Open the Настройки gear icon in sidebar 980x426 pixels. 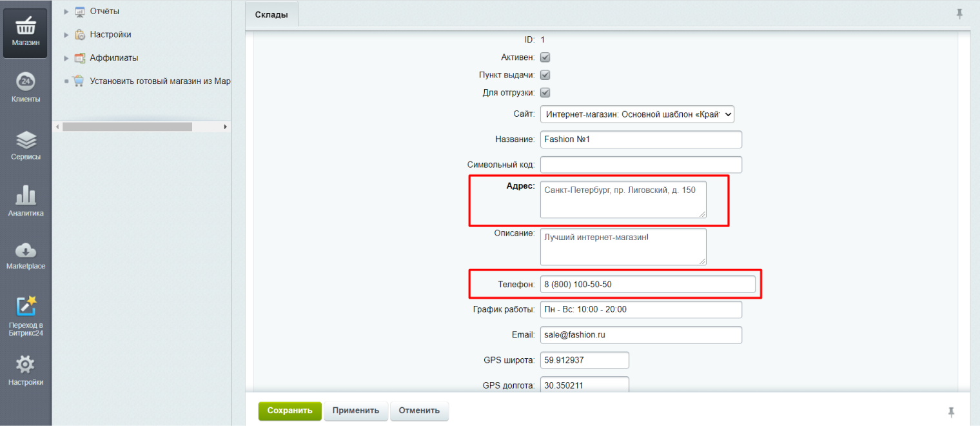point(25,365)
